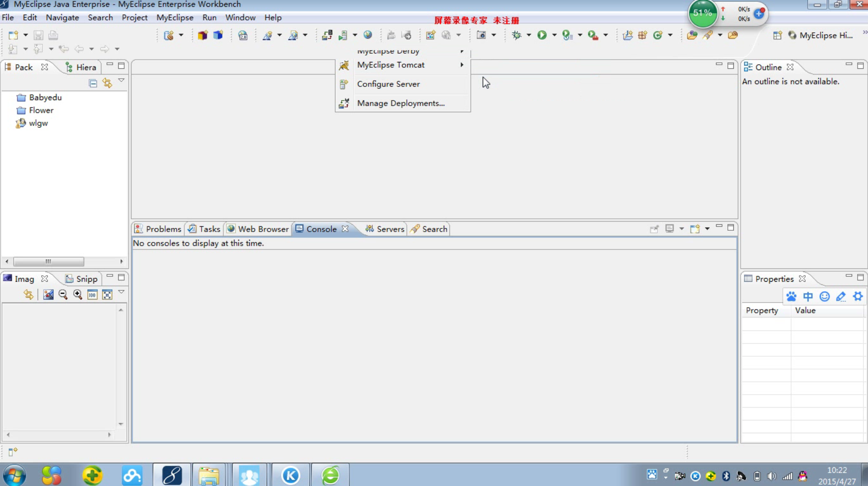The height and width of the screenshot is (486, 868).
Task: Click the Save toolbar icon
Action: pos(38,35)
